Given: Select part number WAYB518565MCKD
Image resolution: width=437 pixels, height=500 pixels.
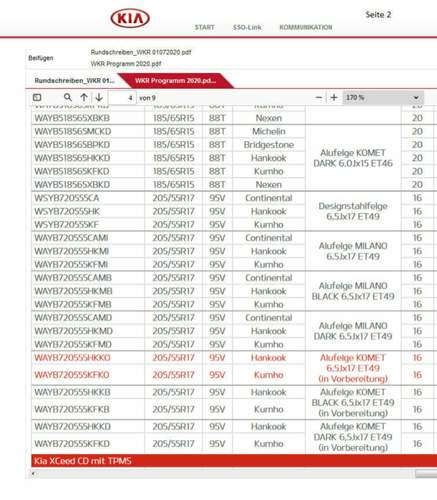Looking at the screenshot, I should tap(73, 131).
